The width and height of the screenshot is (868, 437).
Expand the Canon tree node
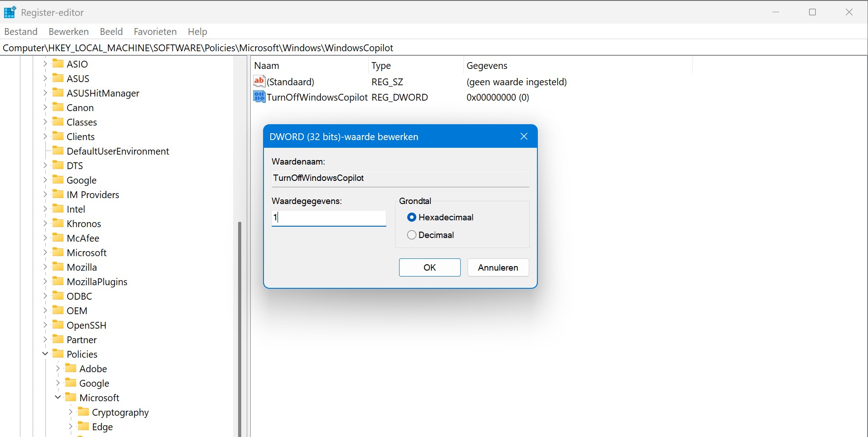tap(45, 107)
